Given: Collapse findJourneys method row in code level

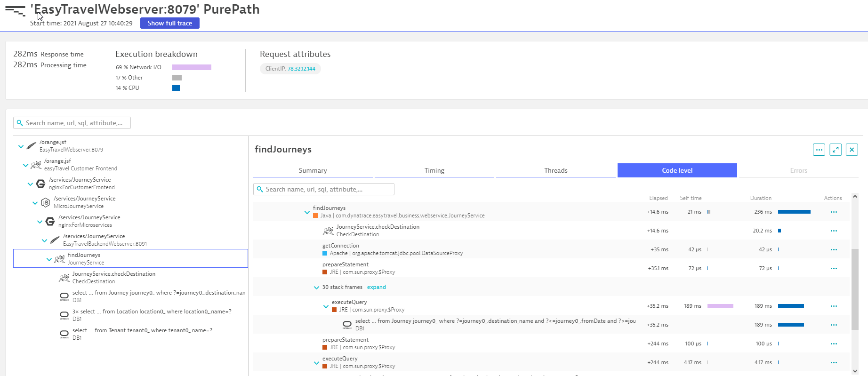Looking at the screenshot, I should coord(307,212).
